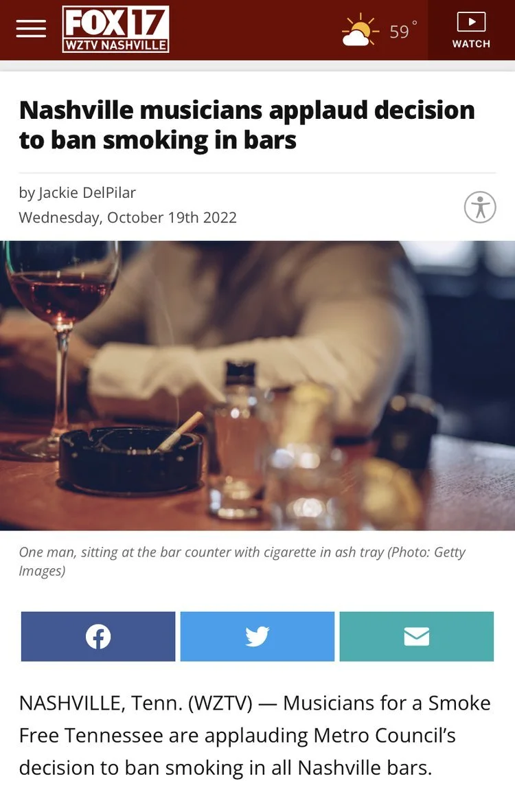
Task: Open the accessibility options icon
Action: [480, 207]
